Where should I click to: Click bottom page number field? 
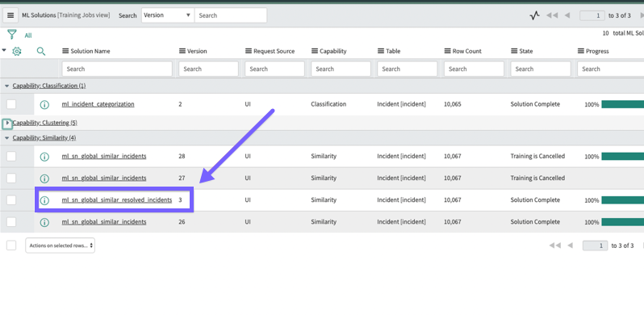tap(595, 246)
